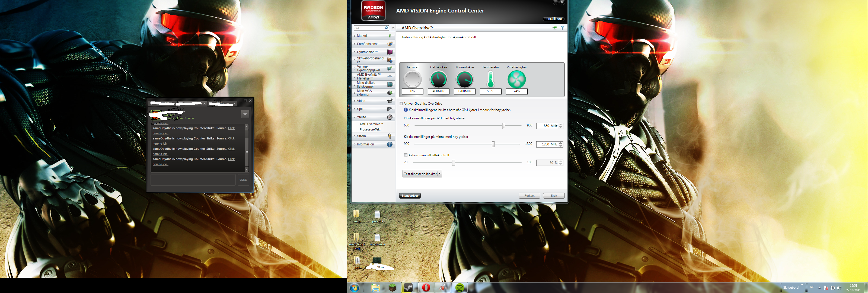868x293 pixels.
Task: Show hidden tray icons arrow
Action: [x=819, y=288]
